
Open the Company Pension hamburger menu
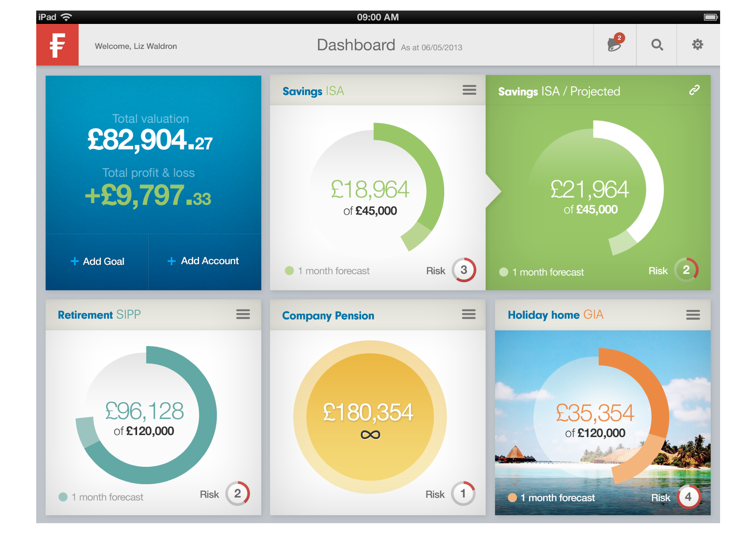(x=469, y=314)
